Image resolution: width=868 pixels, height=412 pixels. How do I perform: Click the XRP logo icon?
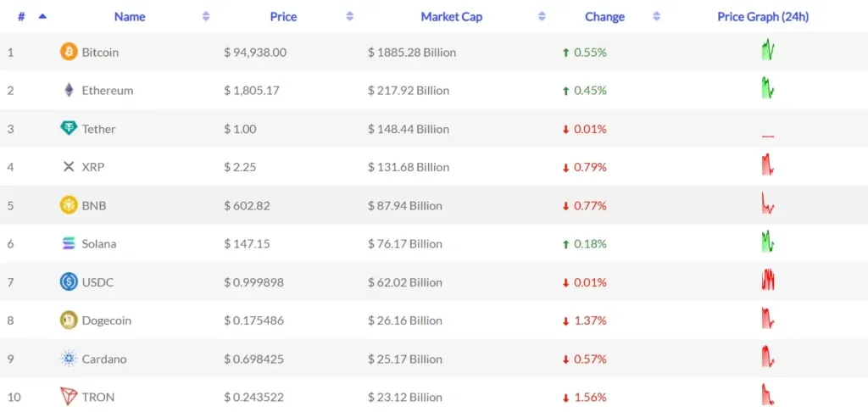point(69,167)
